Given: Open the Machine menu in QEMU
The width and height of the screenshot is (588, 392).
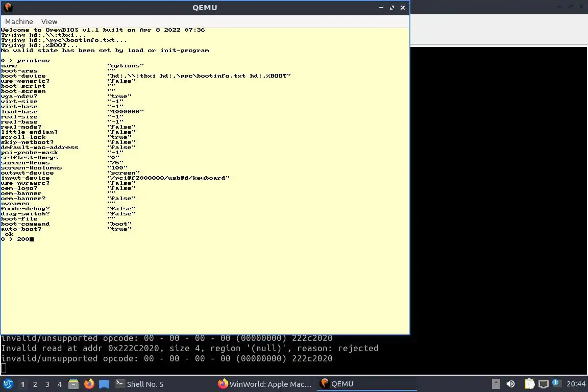Looking at the screenshot, I should (19, 22).
